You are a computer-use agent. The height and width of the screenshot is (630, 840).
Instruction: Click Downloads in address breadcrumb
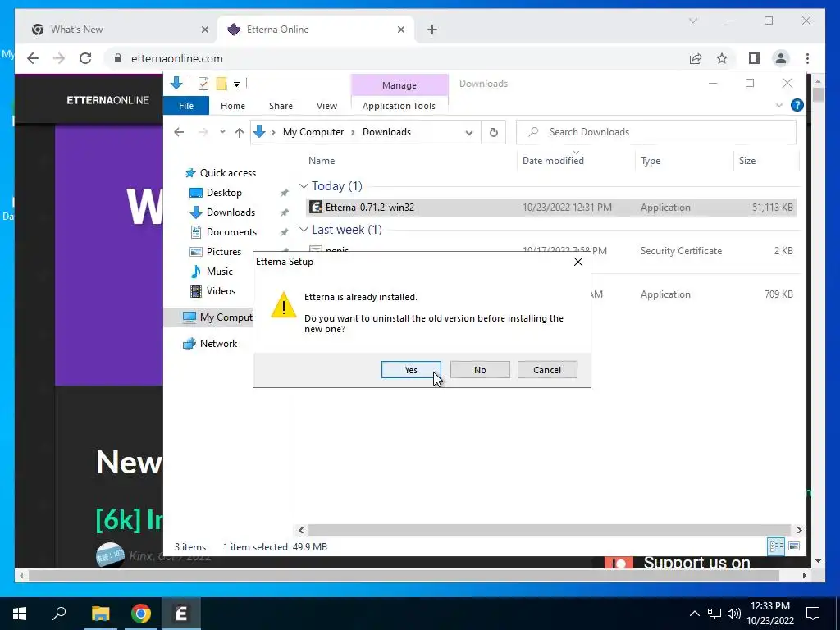tap(386, 132)
